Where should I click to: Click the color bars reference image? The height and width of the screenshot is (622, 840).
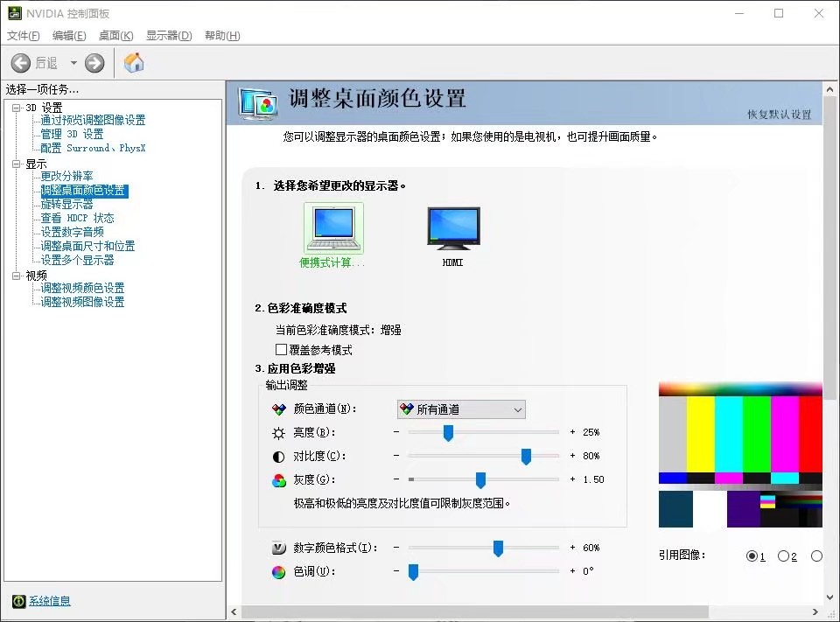pyautogui.click(x=740, y=455)
